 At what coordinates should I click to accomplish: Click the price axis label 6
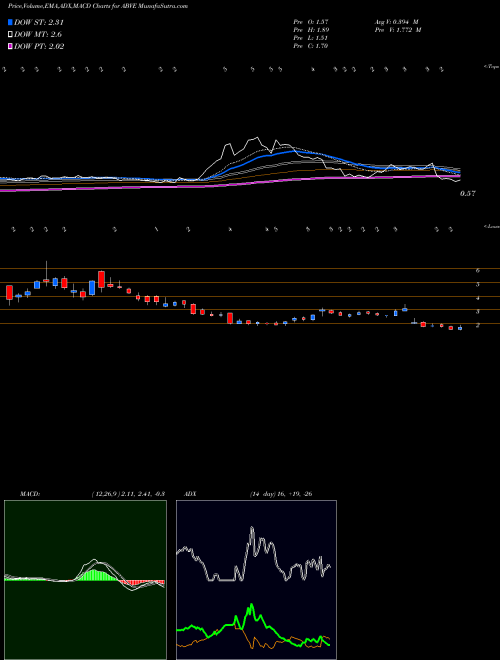[x=478, y=271]
